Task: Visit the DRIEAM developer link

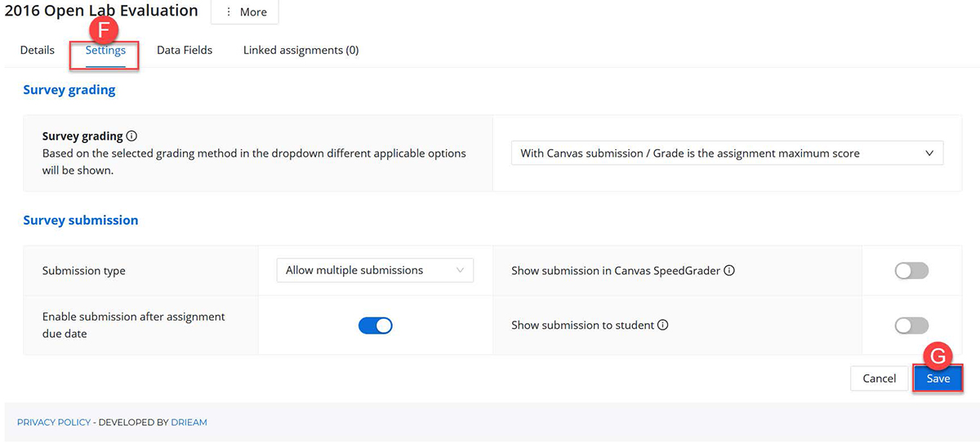Action: coord(189,423)
